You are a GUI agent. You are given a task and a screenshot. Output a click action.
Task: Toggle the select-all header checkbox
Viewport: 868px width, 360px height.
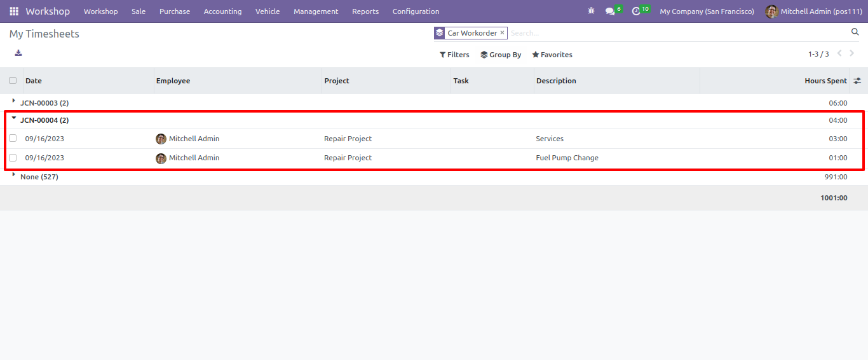(x=13, y=81)
